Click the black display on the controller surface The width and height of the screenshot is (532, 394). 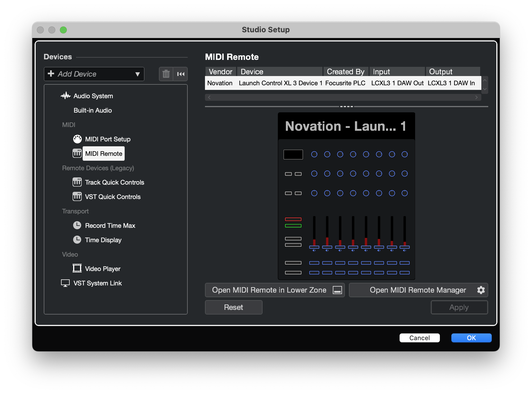293,154
